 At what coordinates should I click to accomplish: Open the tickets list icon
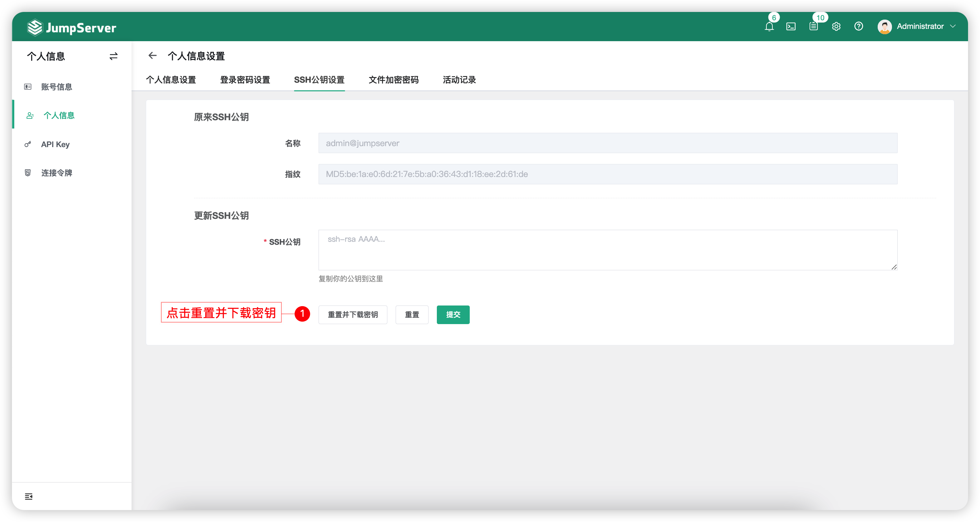(x=813, y=27)
